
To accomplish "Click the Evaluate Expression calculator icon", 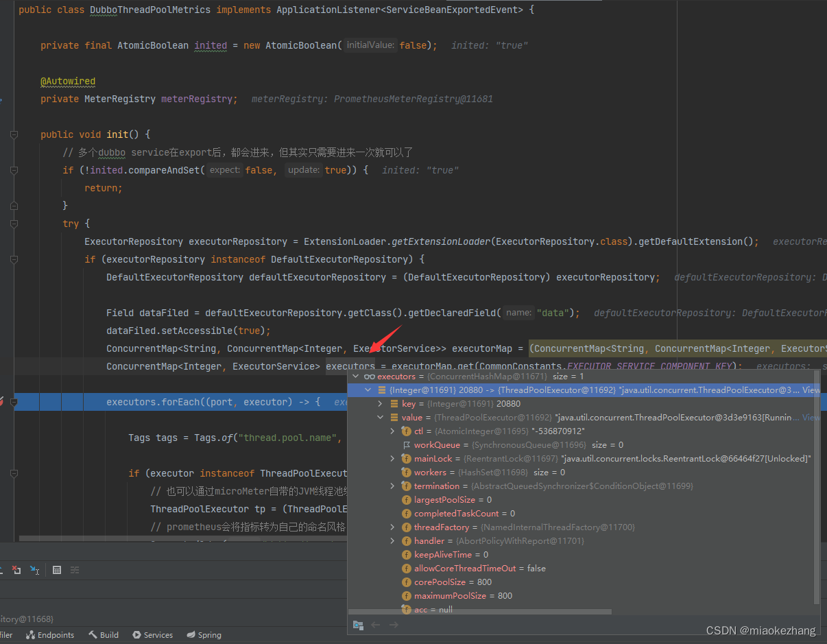I will pos(57,570).
